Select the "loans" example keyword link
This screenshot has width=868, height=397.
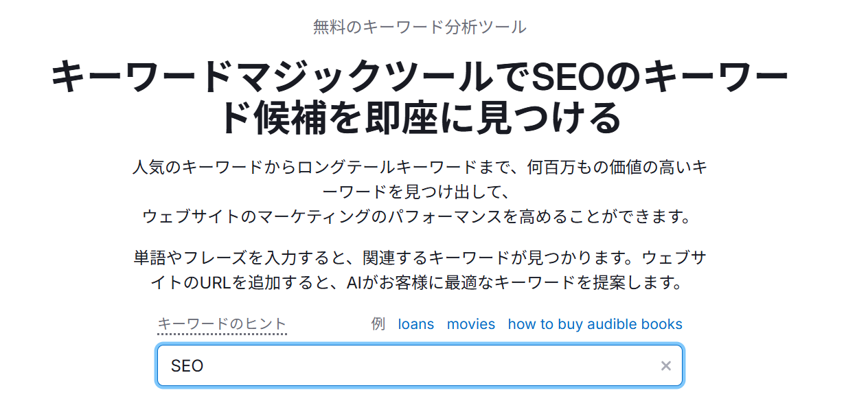click(416, 324)
